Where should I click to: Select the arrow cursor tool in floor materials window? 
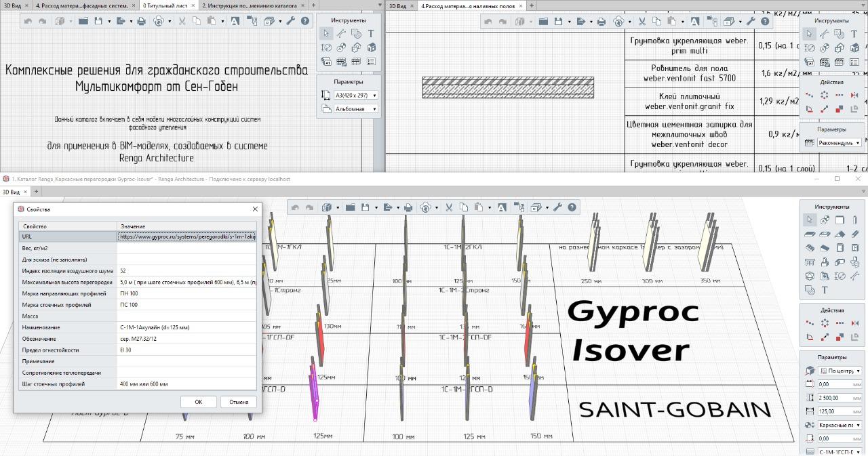810,33
